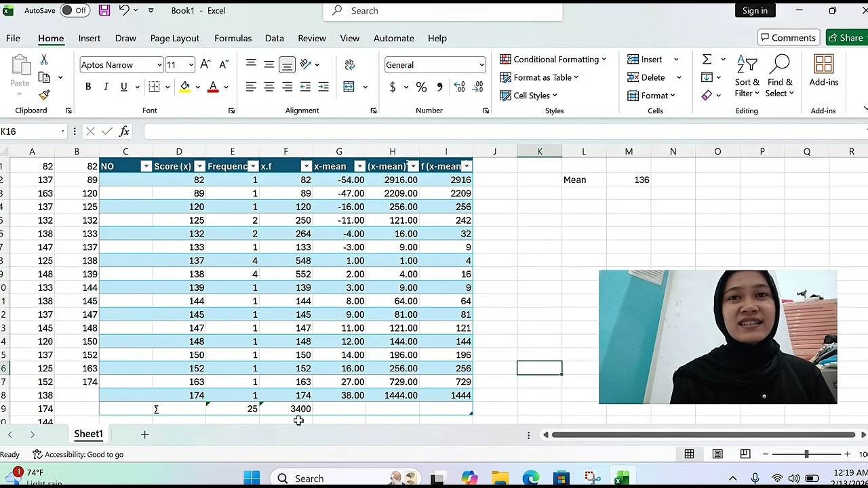Click the Save icon in title bar

pyautogui.click(x=104, y=10)
